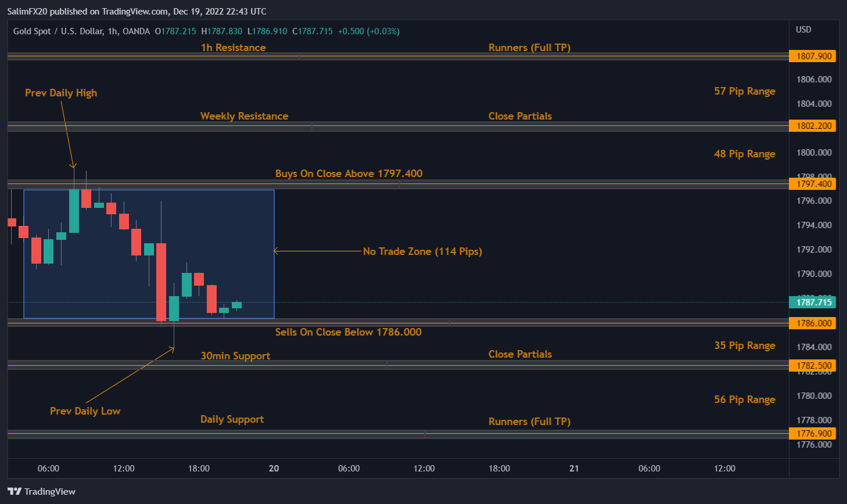847x504 pixels.
Task: Select the Sells On Close Below 1786.000 text
Action: tap(349, 332)
